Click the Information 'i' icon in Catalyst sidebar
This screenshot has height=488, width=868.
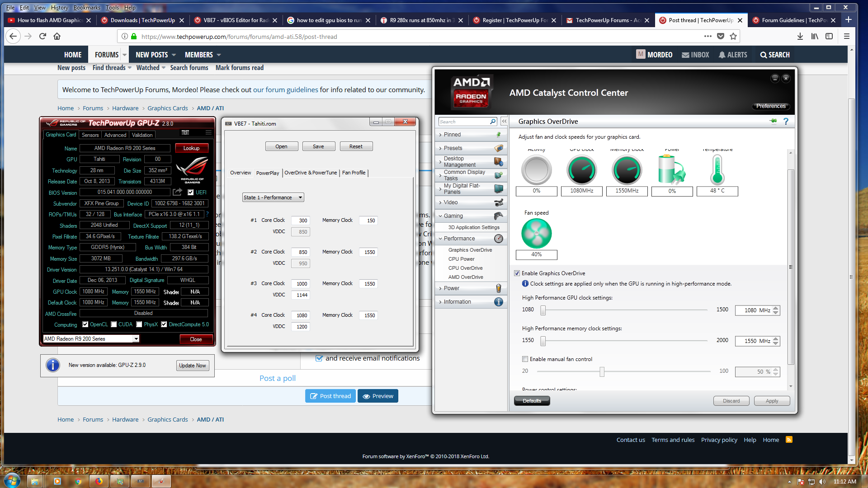pos(499,302)
